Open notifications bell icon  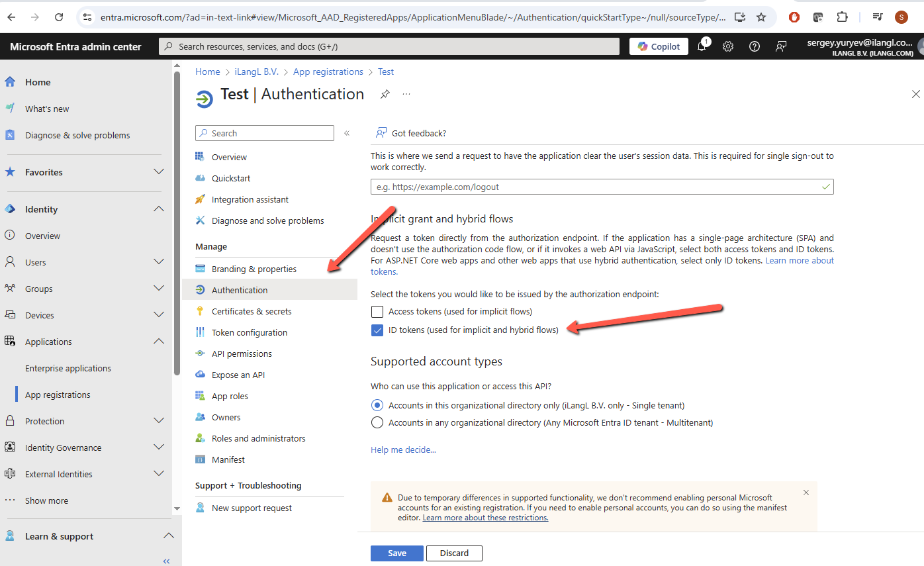[x=702, y=46]
